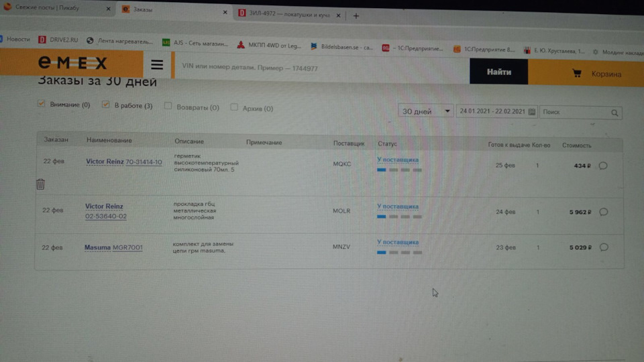644x362 pixels.
Task: Click progress bar of the MNZV order
Action: tap(399, 253)
